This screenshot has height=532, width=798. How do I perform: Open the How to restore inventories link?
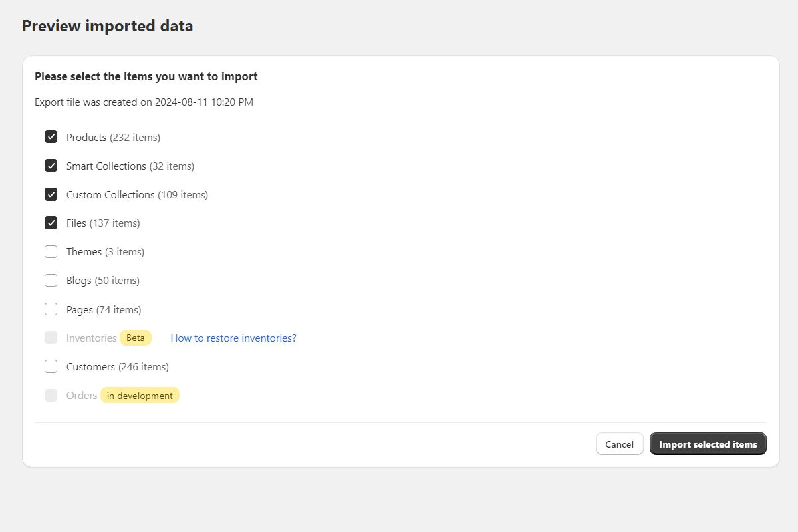[233, 338]
